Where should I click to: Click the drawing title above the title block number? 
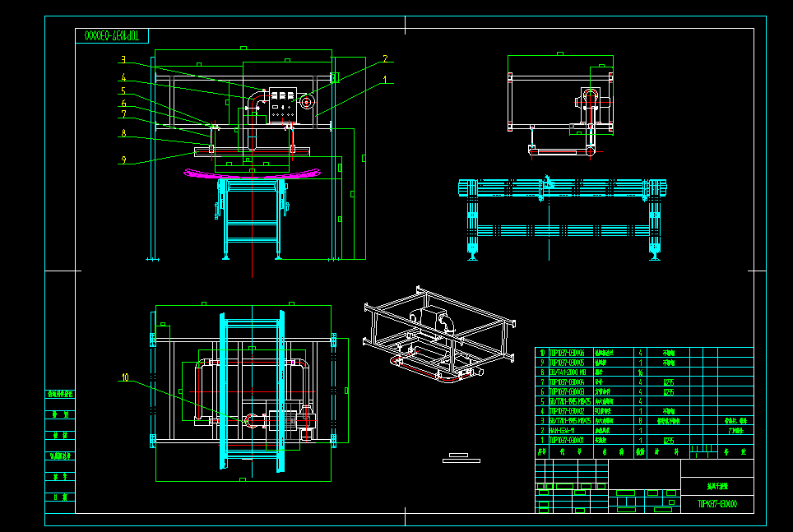(717, 486)
